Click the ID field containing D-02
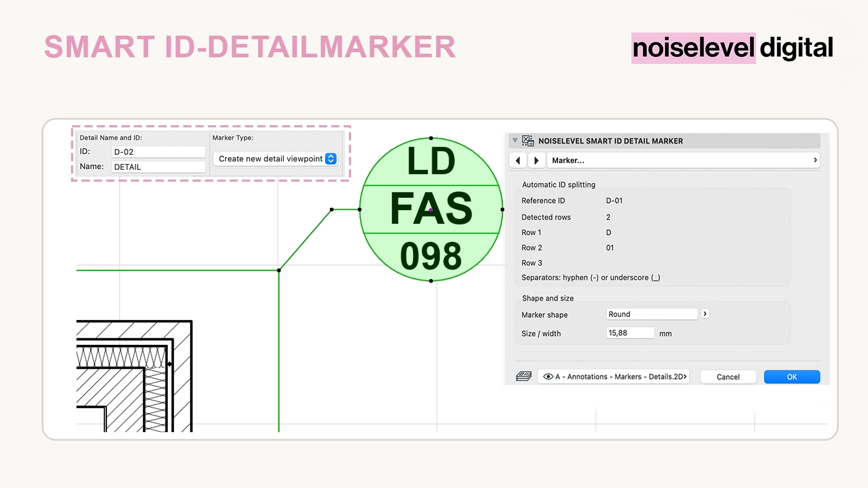The width and height of the screenshot is (868, 488). [x=158, y=152]
